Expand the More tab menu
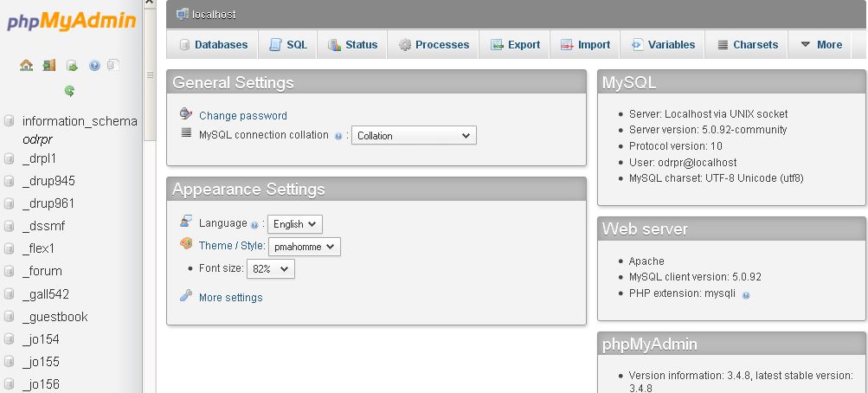868x393 pixels. 821,45
